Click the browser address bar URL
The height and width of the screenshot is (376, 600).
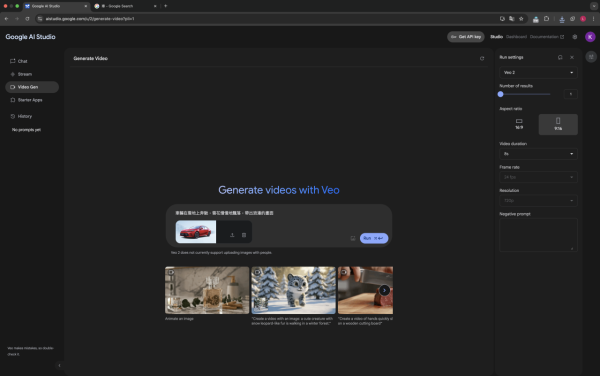click(x=90, y=19)
